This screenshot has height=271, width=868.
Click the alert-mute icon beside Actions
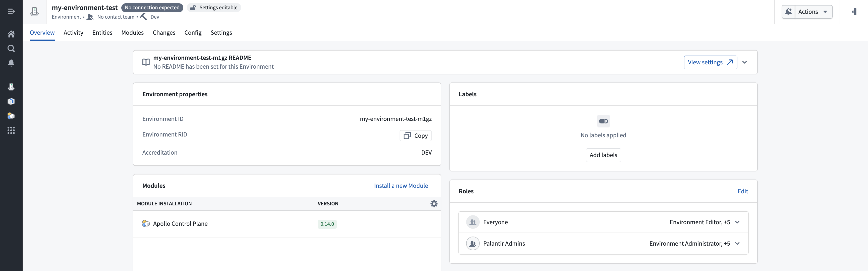[x=788, y=12]
